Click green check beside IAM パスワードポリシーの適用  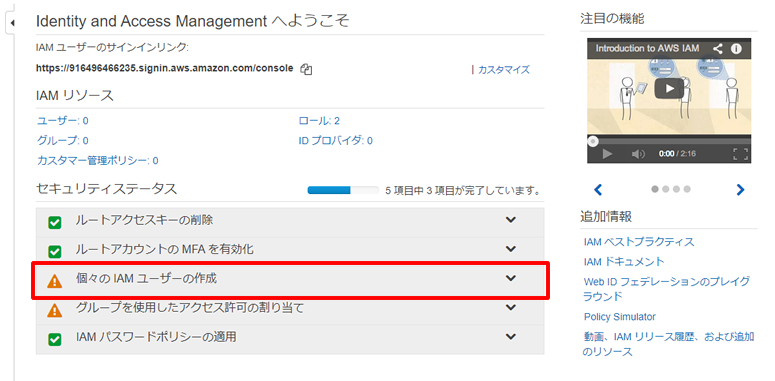54,339
